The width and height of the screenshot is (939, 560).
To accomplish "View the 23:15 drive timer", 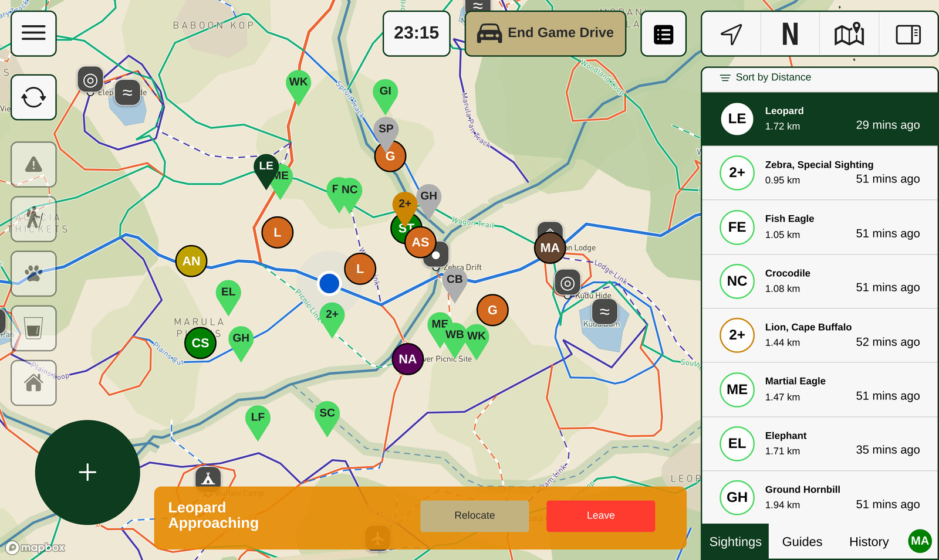I will pyautogui.click(x=416, y=33).
